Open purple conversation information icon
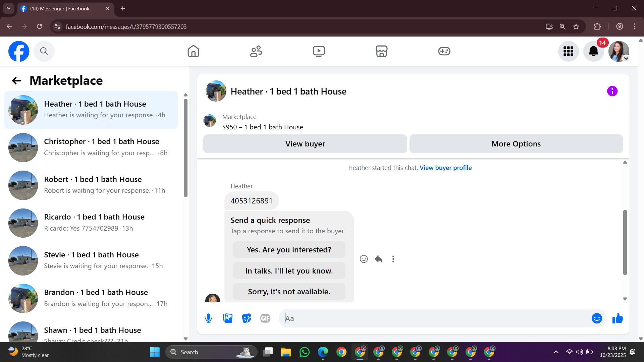The width and height of the screenshot is (644, 362). 612,91
